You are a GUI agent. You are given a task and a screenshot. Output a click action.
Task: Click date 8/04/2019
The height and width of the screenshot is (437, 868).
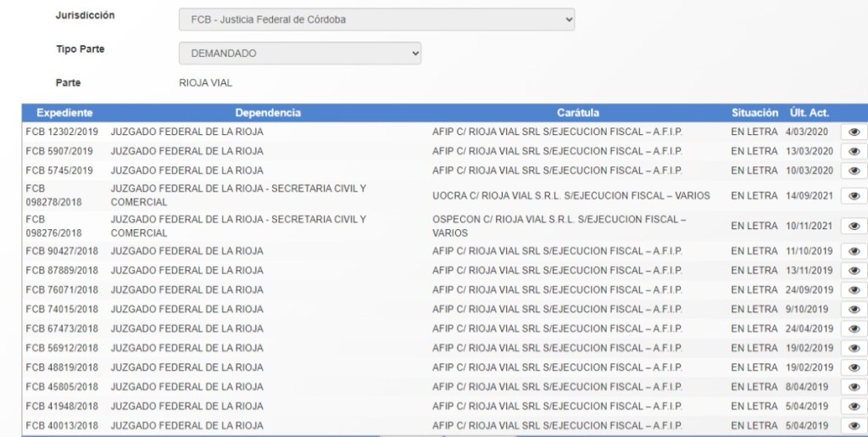coord(807,387)
